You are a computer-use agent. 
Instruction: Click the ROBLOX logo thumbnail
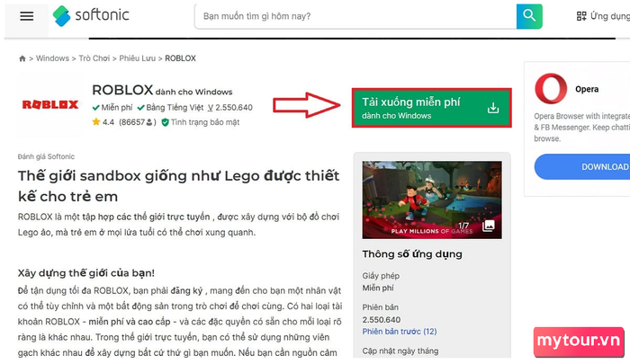coord(49,105)
